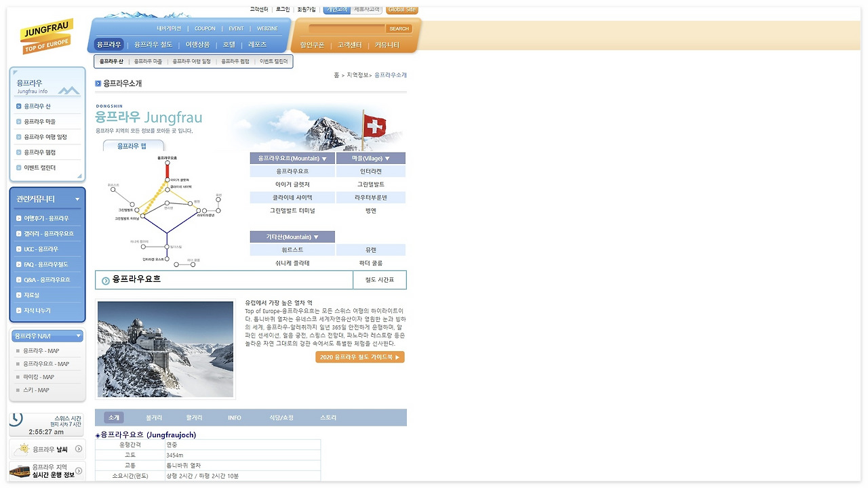Click the Global Site button

point(402,9)
